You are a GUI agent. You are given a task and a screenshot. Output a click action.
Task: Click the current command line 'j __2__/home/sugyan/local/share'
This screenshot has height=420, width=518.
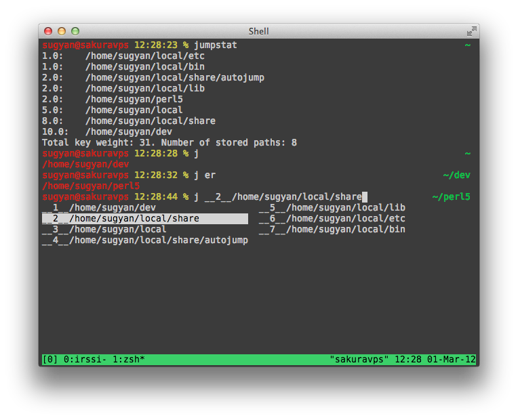pos(278,197)
